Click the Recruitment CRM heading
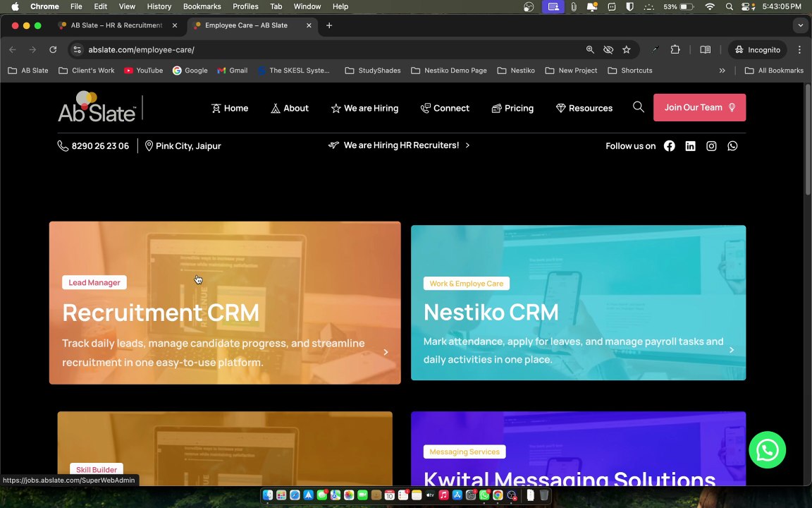The height and width of the screenshot is (508, 812). 161,313
